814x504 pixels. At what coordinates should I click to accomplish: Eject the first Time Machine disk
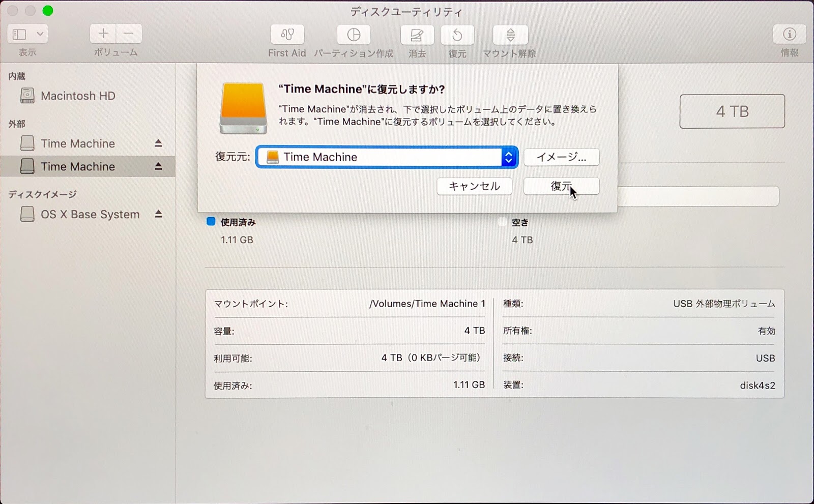click(158, 143)
